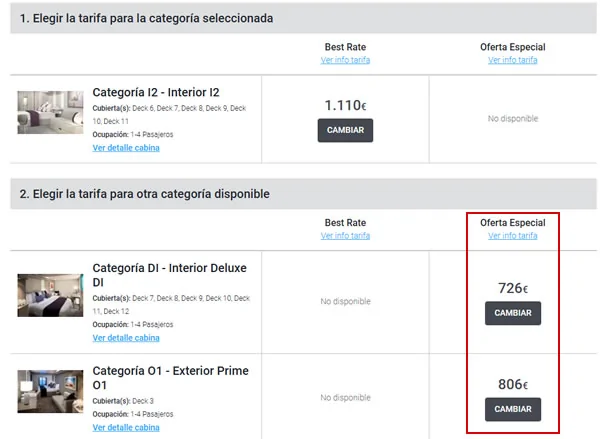Click 'Ver info tarifa' under Oferta Especial in section 2
The width and height of the screenshot is (600, 439).
(x=512, y=236)
